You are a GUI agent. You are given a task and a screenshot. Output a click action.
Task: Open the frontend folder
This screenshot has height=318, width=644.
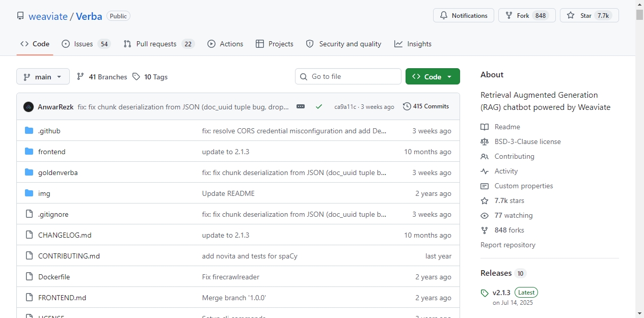(x=52, y=152)
